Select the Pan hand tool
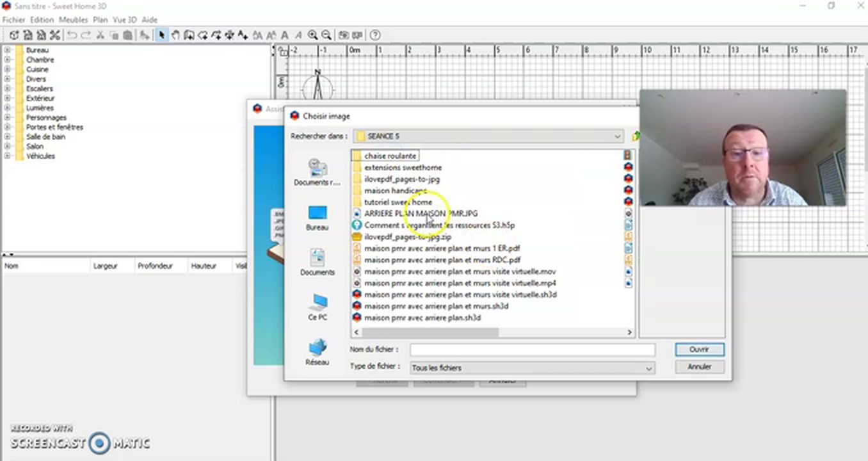The height and width of the screenshot is (461, 868). point(175,35)
